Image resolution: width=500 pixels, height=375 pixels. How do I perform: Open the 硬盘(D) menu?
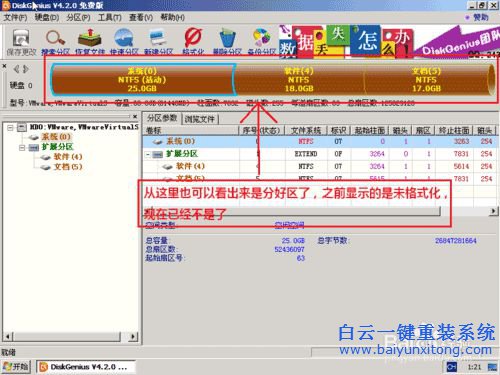point(47,17)
